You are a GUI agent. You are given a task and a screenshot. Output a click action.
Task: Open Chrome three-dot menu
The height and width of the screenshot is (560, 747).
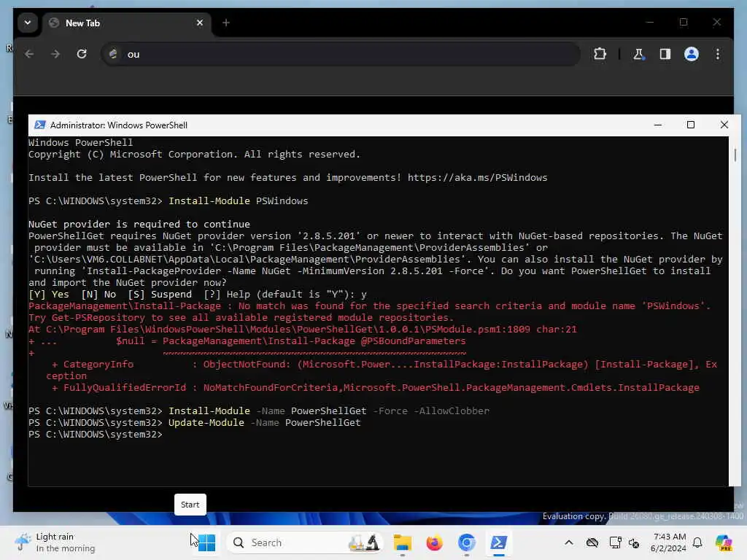(x=718, y=54)
